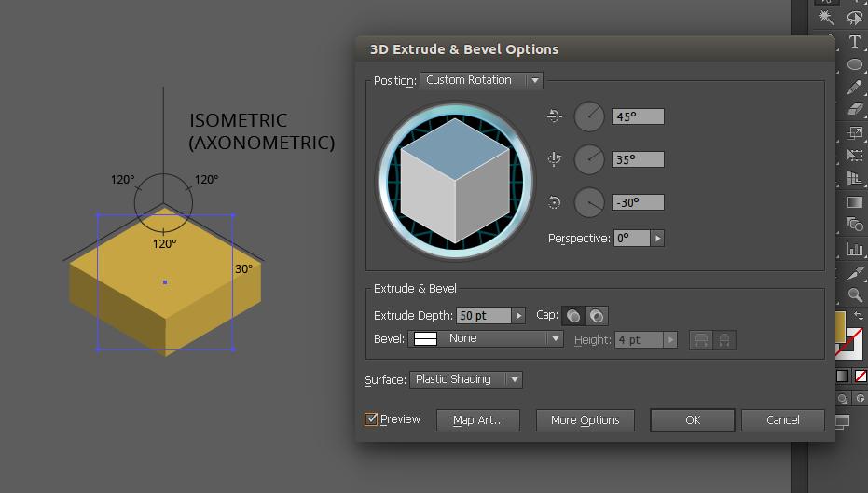Click the 35° Y rotation field

coord(638,159)
